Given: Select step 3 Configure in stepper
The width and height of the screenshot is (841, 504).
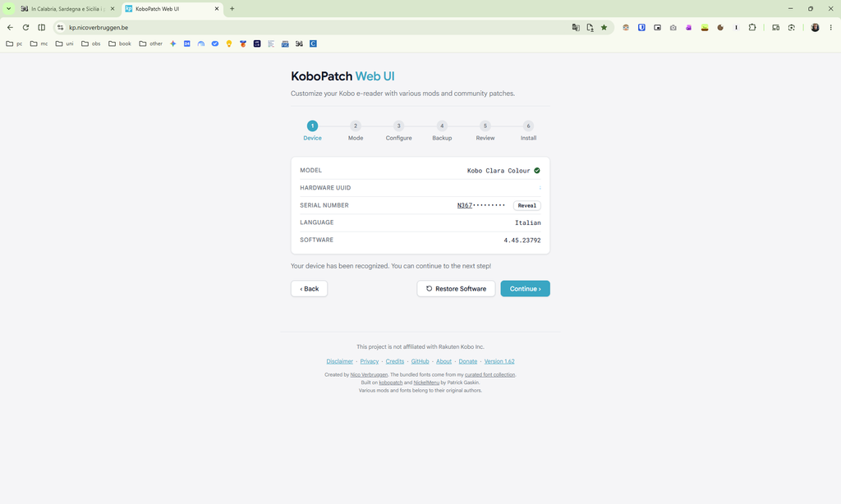Looking at the screenshot, I should click(398, 131).
